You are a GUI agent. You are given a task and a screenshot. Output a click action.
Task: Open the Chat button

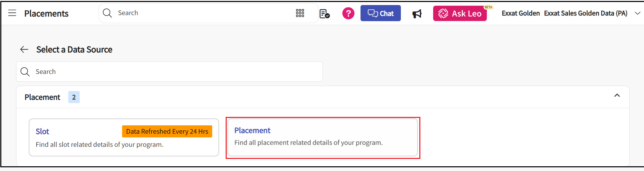click(x=380, y=13)
